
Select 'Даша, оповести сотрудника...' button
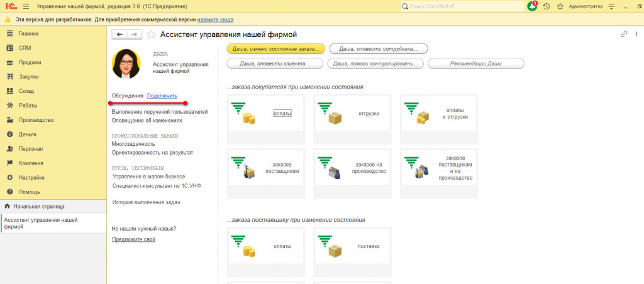click(379, 49)
